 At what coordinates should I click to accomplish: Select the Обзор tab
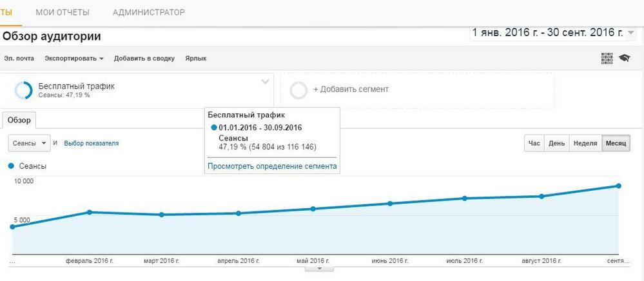pos(19,121)
